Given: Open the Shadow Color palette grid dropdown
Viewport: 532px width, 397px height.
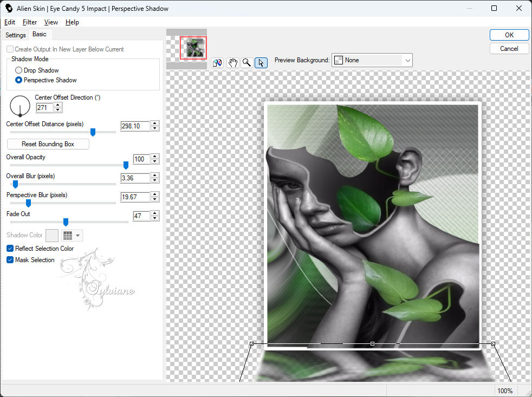Looking at the screenshot, I should click(x=72, y=235).
